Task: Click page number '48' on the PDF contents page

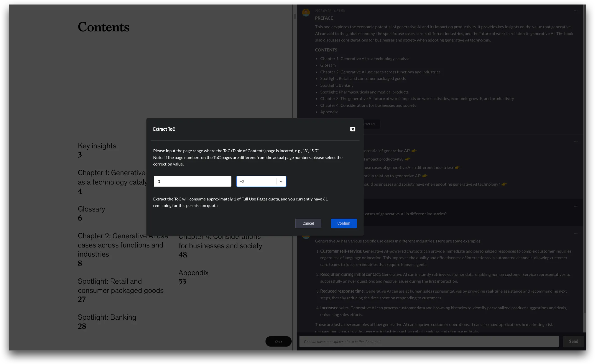Action: [183, 255]
